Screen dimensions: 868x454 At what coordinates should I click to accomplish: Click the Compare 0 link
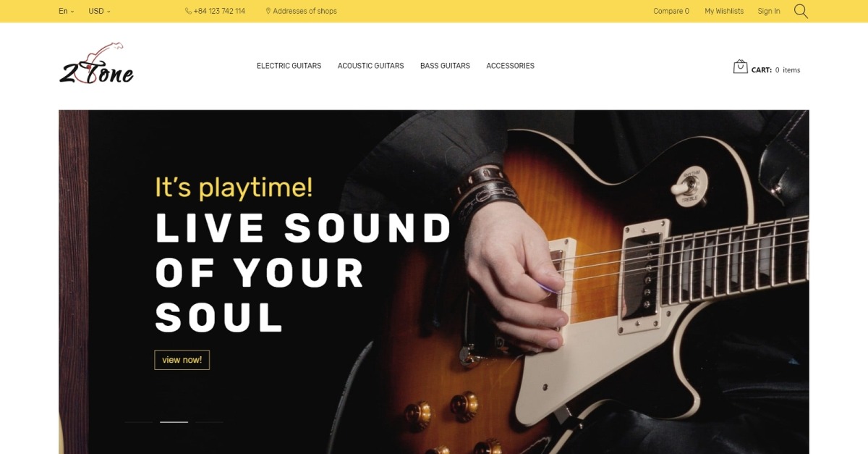671,11
